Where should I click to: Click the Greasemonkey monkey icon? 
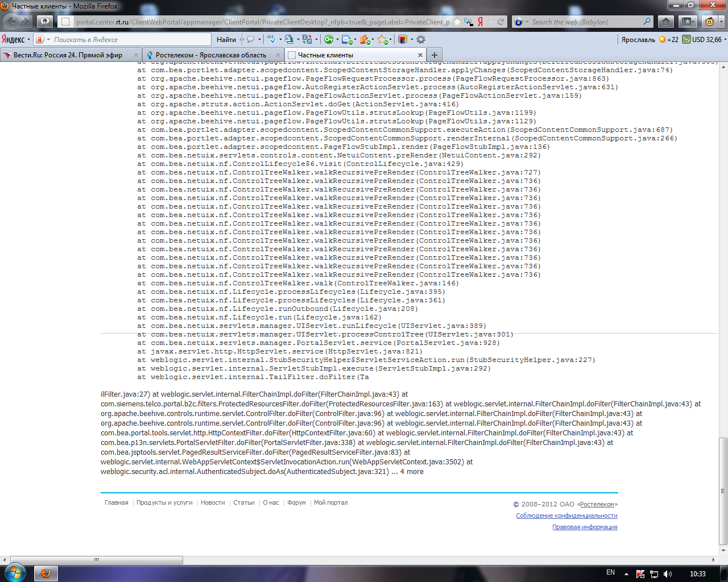pyautogui.click(x=710, y=22)
